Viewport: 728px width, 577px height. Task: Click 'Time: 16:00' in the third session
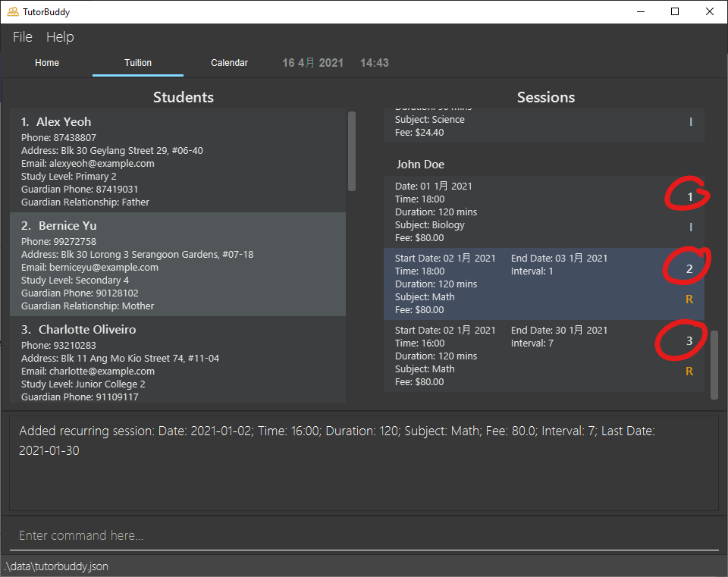[419, 343]
